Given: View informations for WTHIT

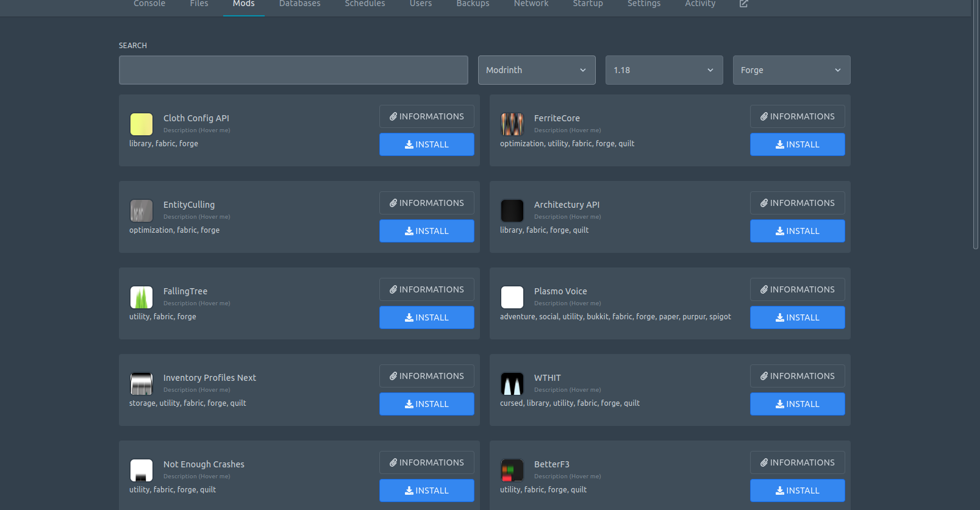Looking at the screenshot, I should (798, 376).
